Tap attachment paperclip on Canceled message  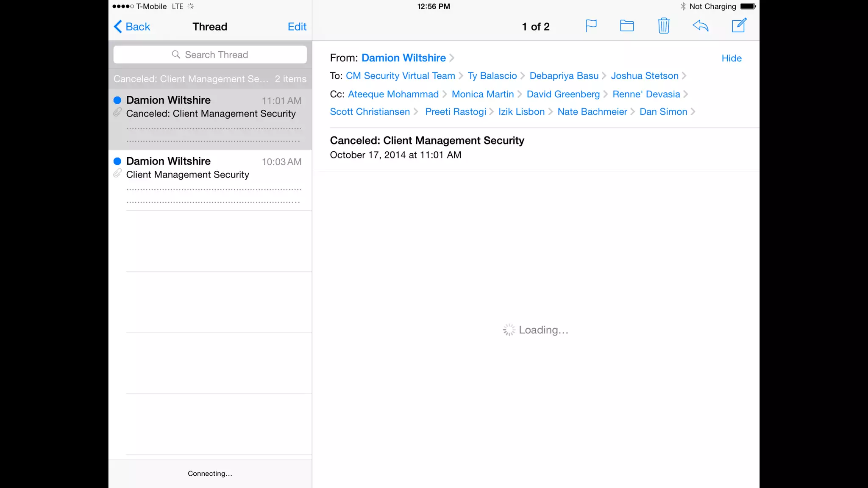117,112
